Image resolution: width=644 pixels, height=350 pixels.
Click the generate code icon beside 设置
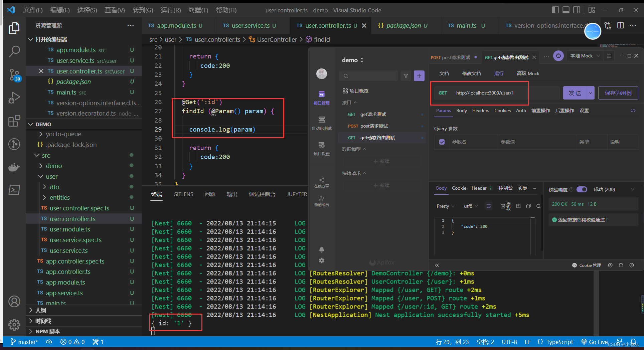633,111
